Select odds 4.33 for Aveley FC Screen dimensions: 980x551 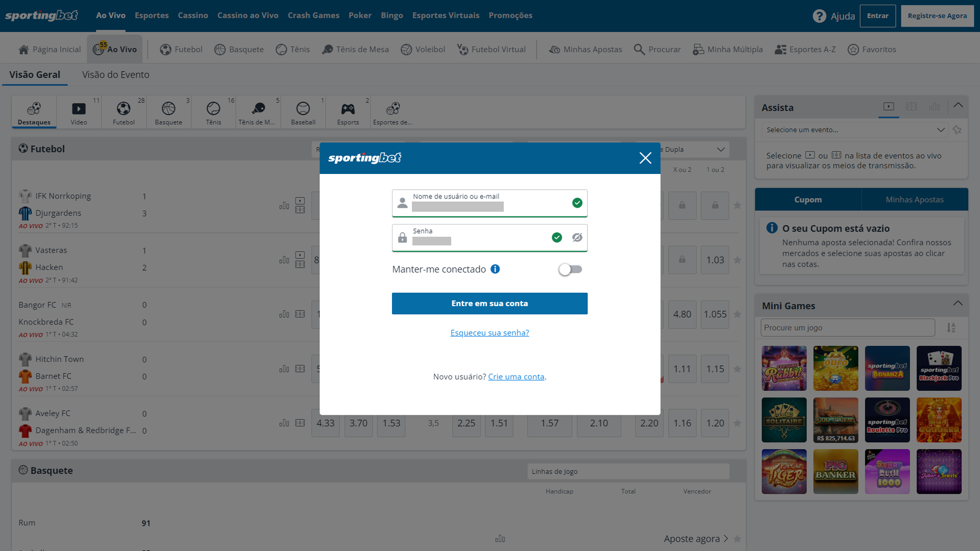click(x=326, y=423)
